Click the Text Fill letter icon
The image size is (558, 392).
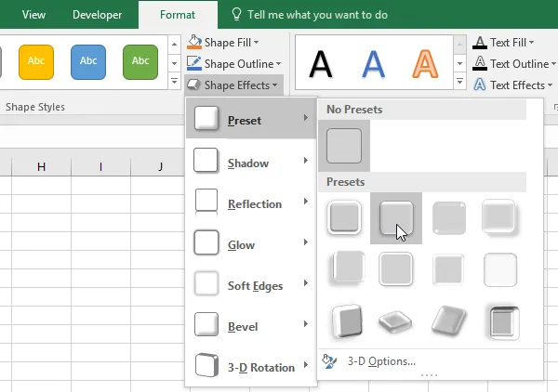point(480,43)
